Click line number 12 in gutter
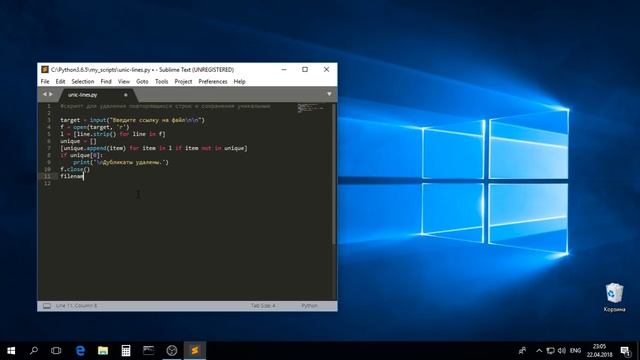The height and width of the screenshot is (360, 640). click(48, 183)
